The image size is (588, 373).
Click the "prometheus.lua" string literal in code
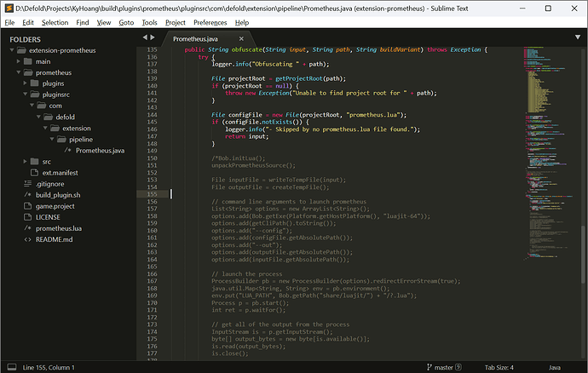372,115
